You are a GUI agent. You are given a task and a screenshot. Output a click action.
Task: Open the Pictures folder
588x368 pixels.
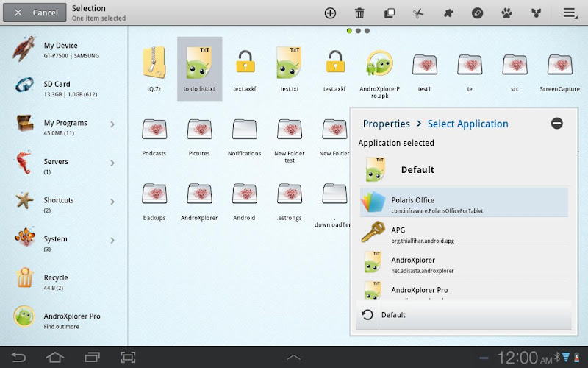(x=199, y=137)
